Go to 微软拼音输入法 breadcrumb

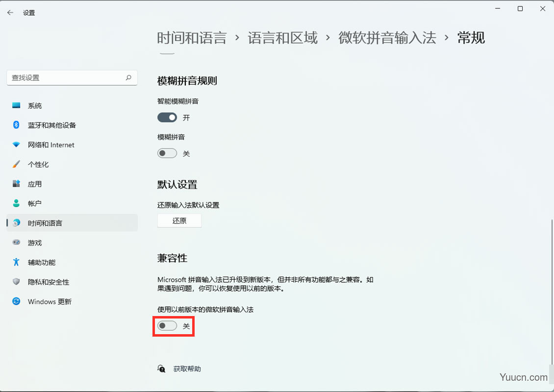click(x=387, y=38)
